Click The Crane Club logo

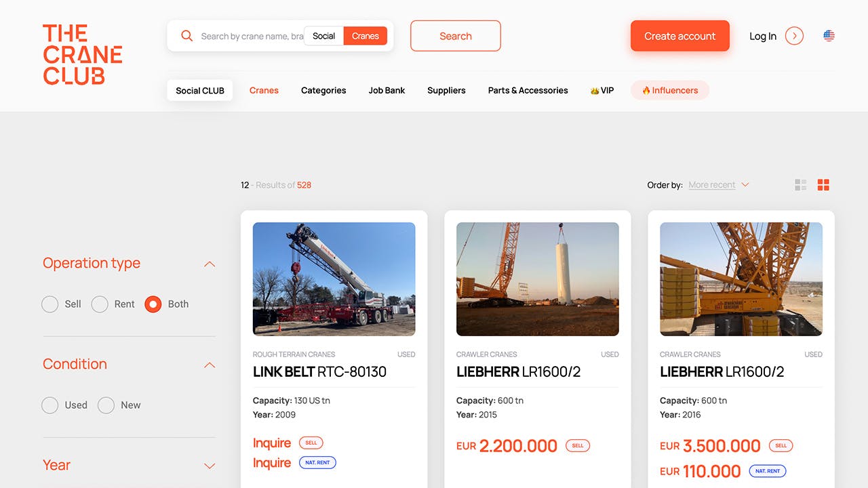pos(83,55)
